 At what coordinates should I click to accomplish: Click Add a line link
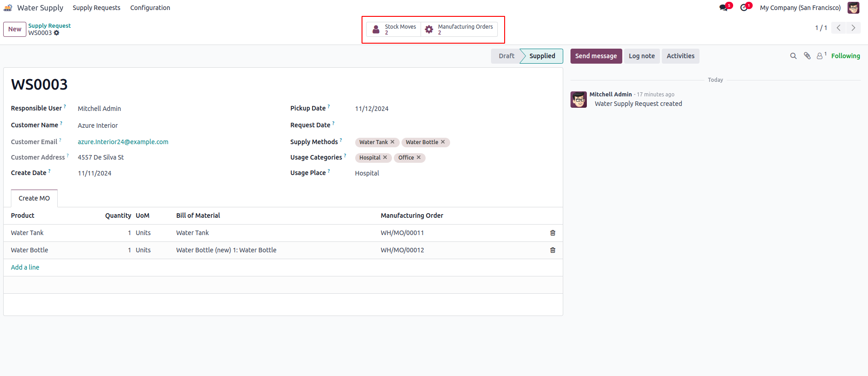(x=25, y=267)
